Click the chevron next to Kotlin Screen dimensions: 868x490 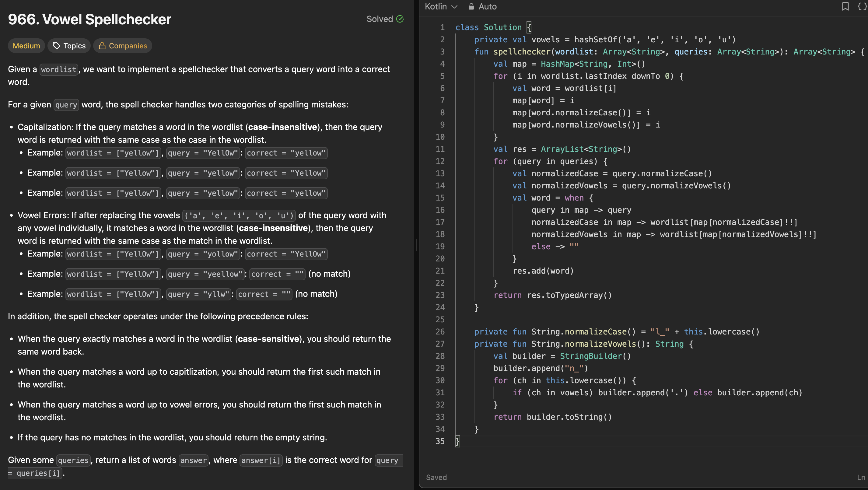tap(454, 7)
